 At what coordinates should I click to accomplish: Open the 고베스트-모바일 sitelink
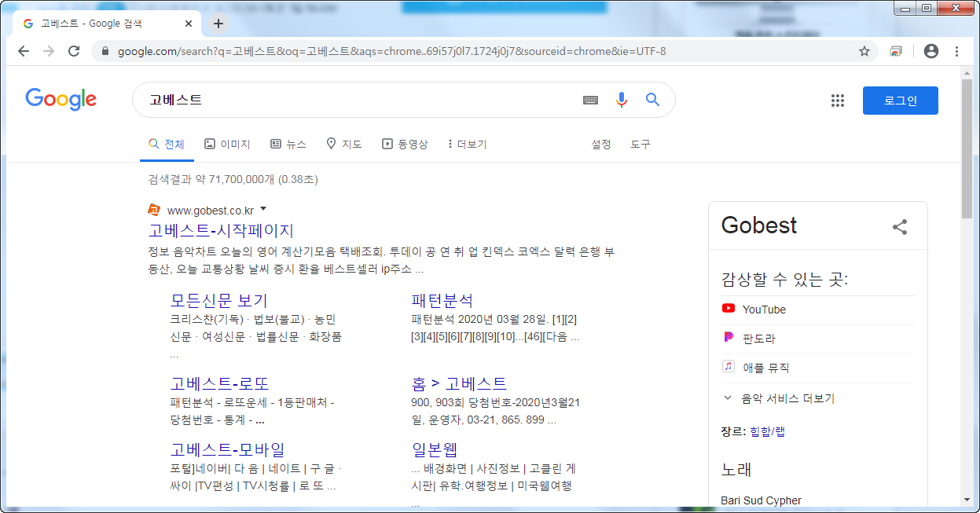pyautogui.click(x=228, y=449)
